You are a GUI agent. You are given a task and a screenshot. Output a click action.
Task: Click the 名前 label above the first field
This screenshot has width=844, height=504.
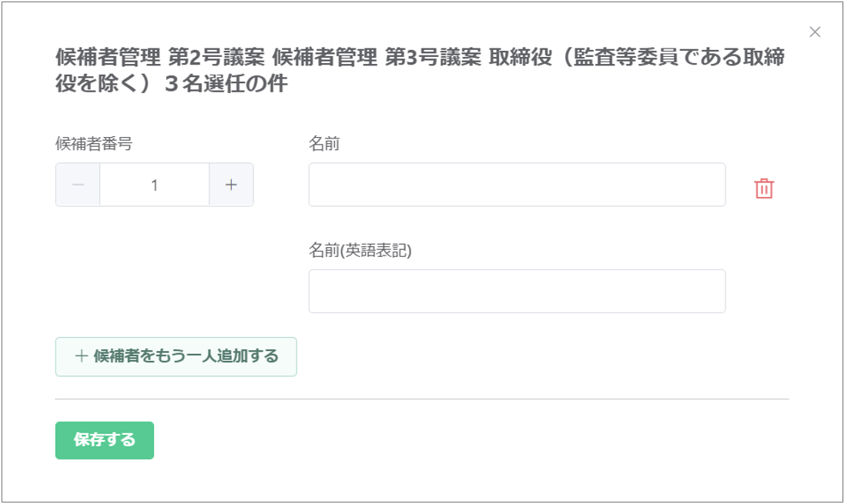point(324,144)
